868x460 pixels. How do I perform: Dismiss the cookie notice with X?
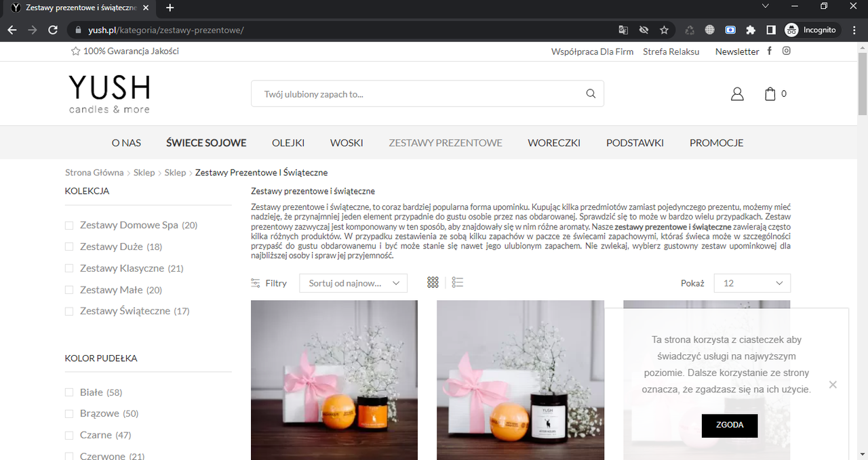coord(833,385)
